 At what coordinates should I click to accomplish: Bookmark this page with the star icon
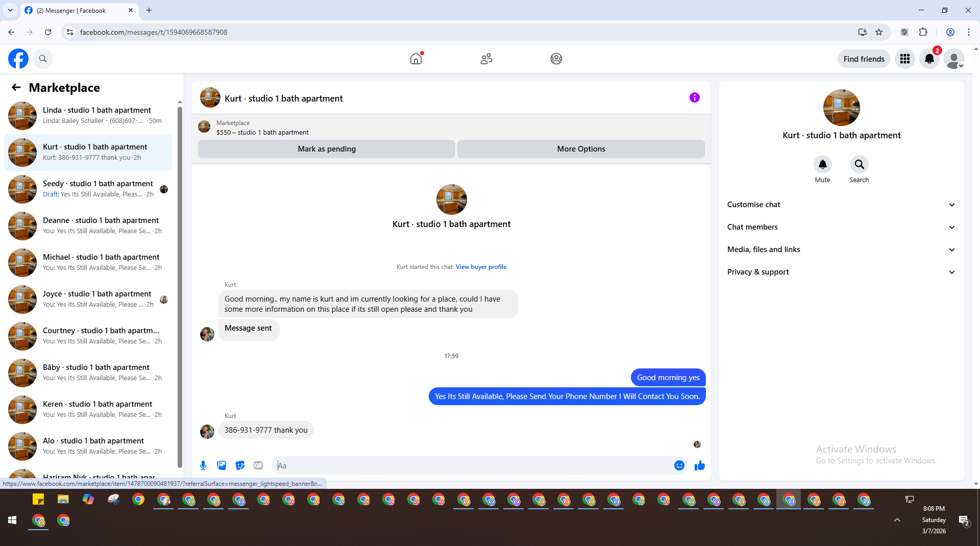pyautogui.click(x=879, y=32)
